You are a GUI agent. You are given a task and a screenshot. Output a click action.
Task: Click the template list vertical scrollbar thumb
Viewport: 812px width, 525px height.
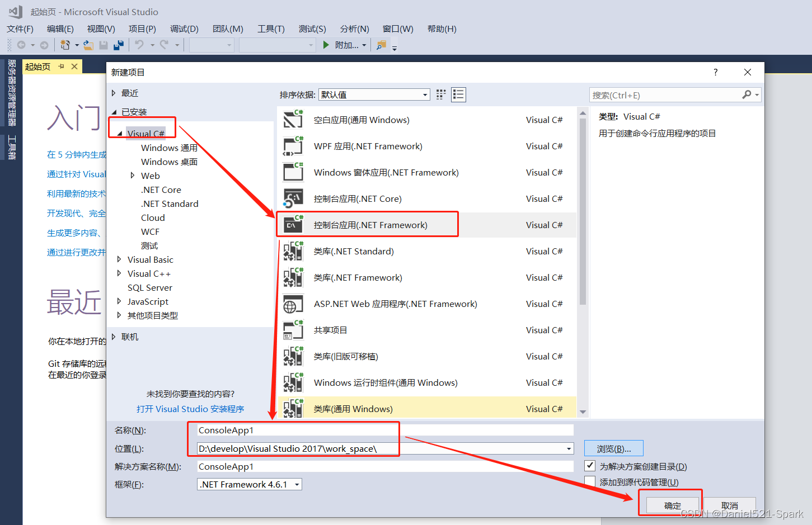583,210
